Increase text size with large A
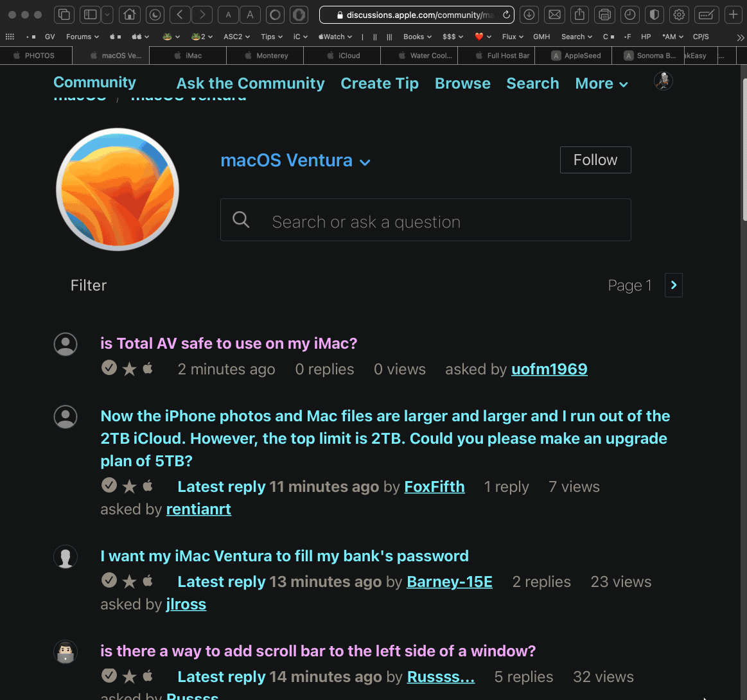This screenshot has width=747, height=700. [x=250, y=15]
